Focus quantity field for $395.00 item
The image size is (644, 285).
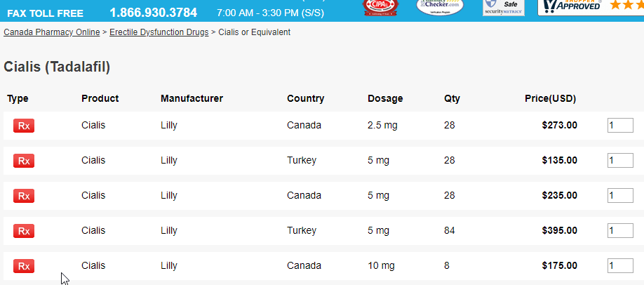click(x=620, y=230)
